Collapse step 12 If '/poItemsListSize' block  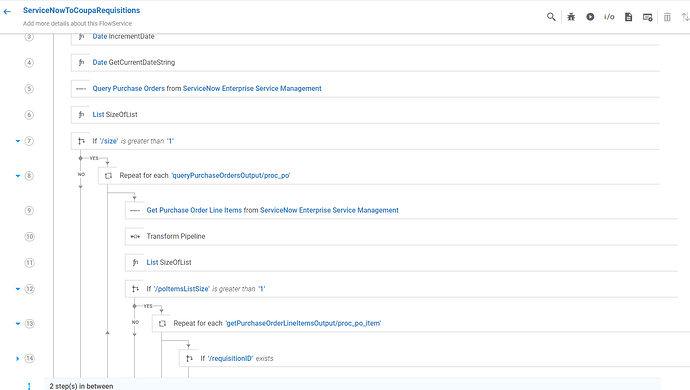point(18,289)
